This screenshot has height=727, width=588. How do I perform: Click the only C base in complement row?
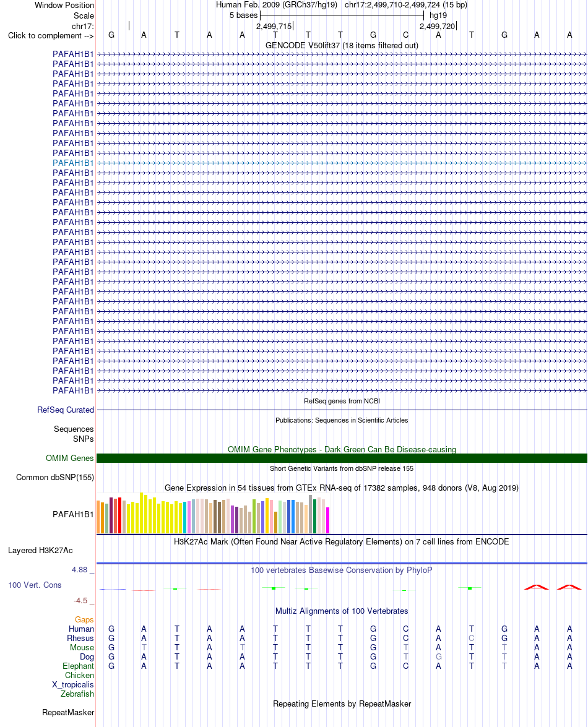[406, 35]
